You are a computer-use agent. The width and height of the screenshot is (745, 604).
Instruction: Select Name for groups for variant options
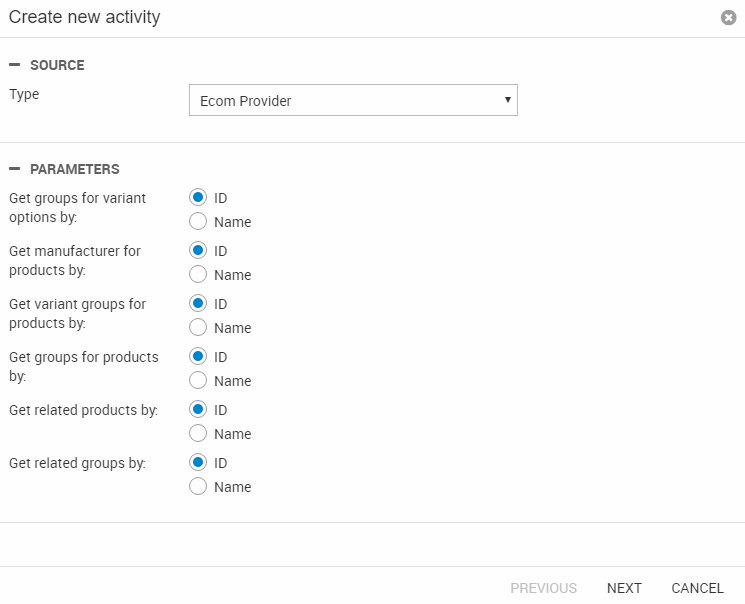[x=198, y=222]
